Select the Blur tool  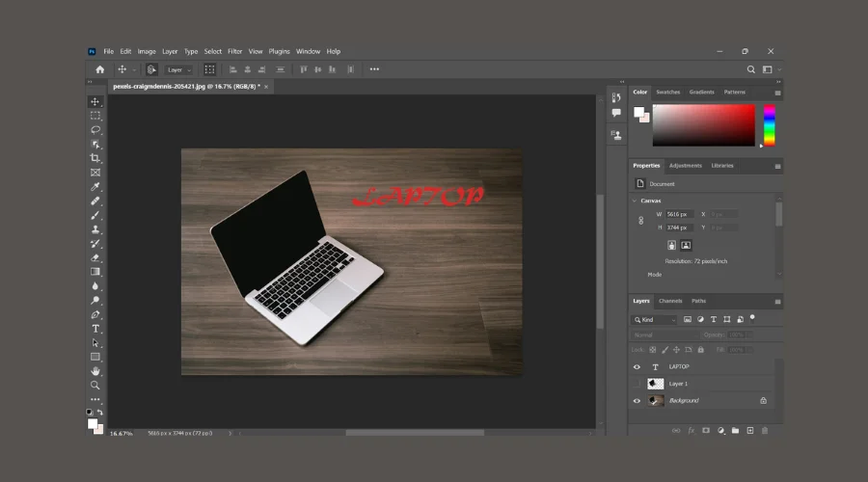(x=95, y=286)
